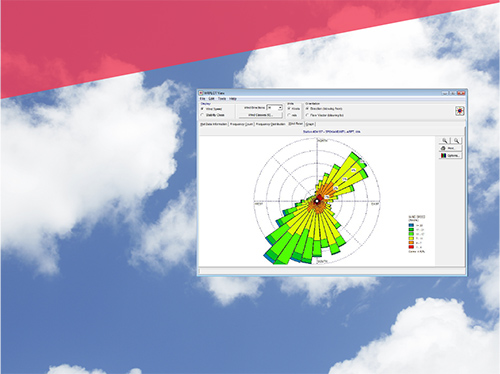Image resolution: width=500 pixels, height=374 pixels.
Task: Open the Tools menu
Action: tap(222, 99)
